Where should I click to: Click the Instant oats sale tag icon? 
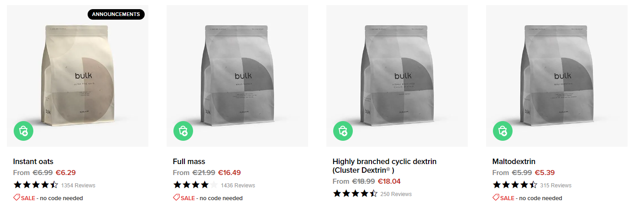[x=16, y=197]
